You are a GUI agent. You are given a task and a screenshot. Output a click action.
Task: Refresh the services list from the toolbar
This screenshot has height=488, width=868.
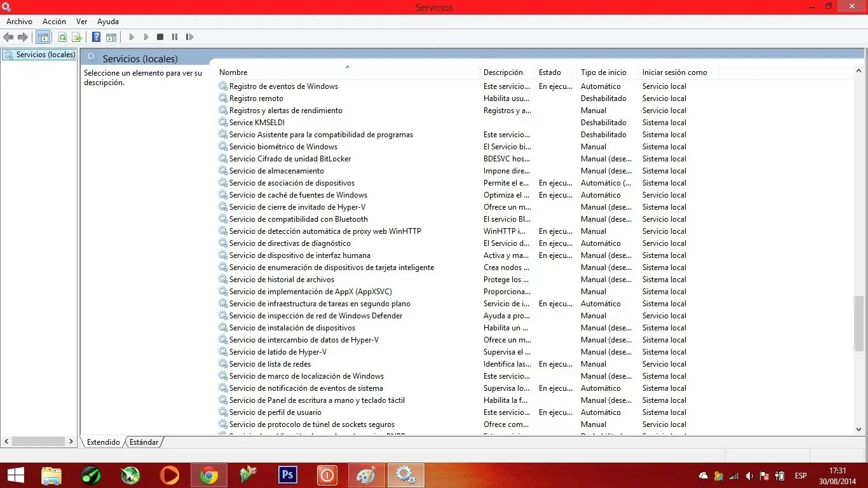pyautogui.click(x=62, y=37)
